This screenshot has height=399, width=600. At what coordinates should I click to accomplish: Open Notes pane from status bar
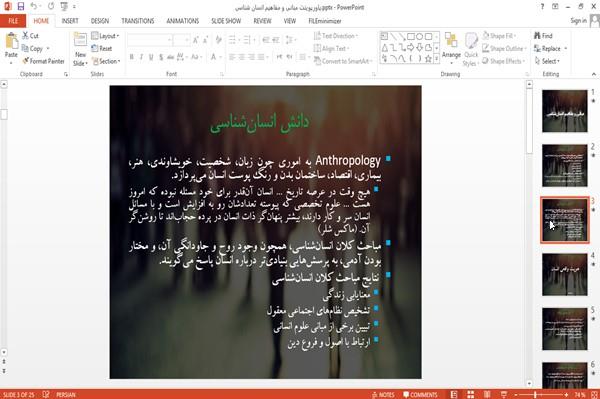[x=383, y=395]
